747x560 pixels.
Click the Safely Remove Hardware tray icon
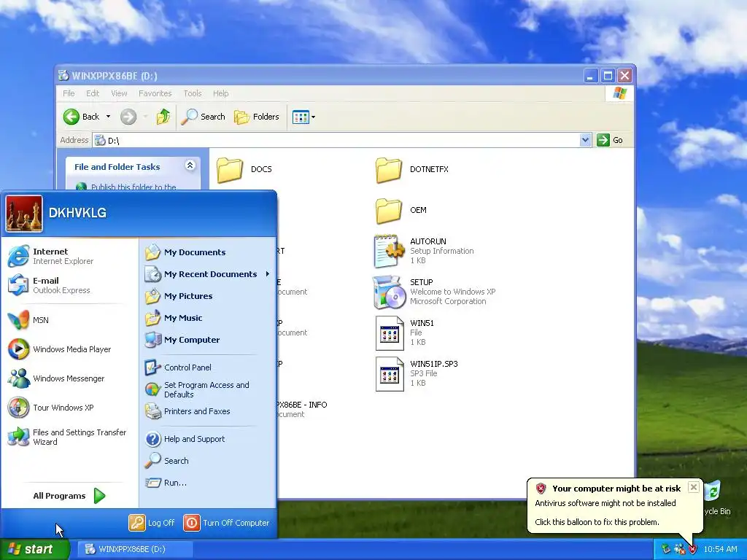point(666,550)
